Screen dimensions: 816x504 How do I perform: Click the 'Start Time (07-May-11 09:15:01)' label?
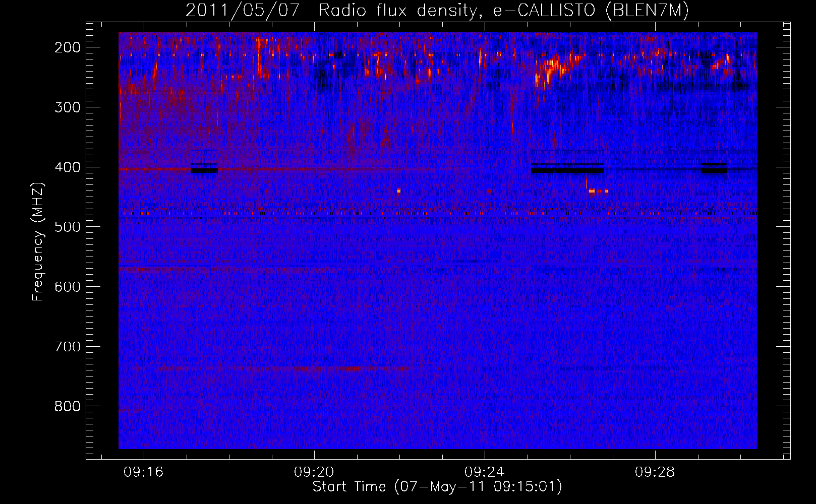point(437,487)
